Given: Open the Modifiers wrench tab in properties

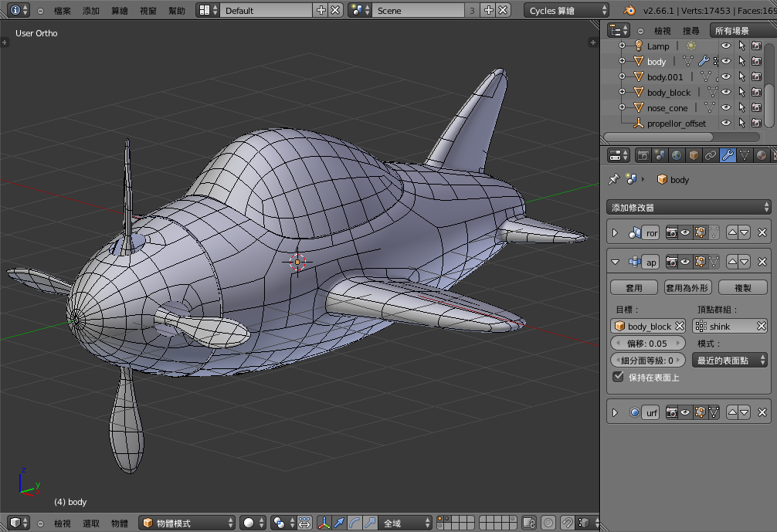Looking at the screenshot, I should tap(728, 155).
